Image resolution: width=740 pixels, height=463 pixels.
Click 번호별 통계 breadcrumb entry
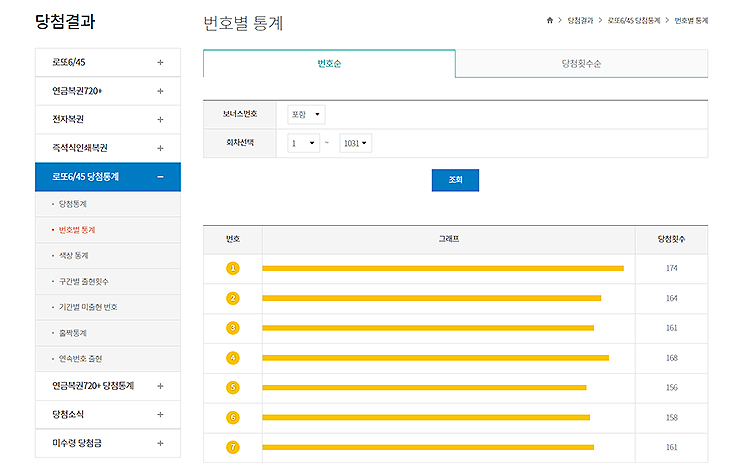point(691,20)
